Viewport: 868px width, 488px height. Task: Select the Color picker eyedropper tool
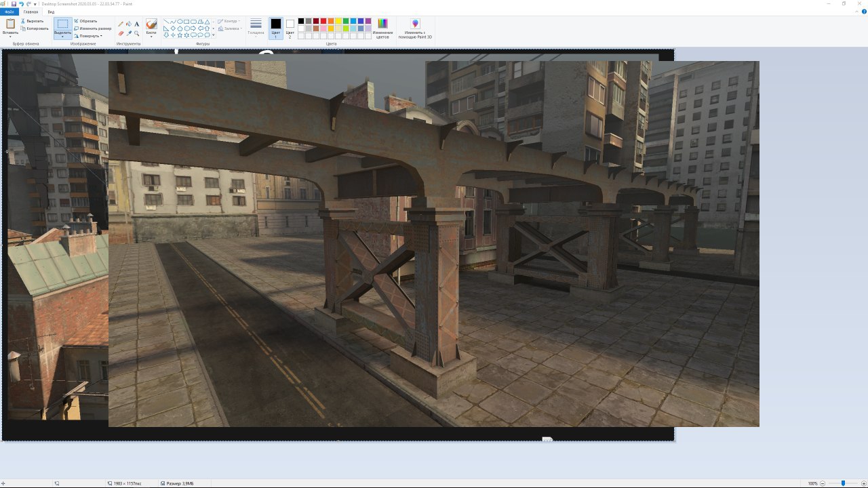(129, 33)
